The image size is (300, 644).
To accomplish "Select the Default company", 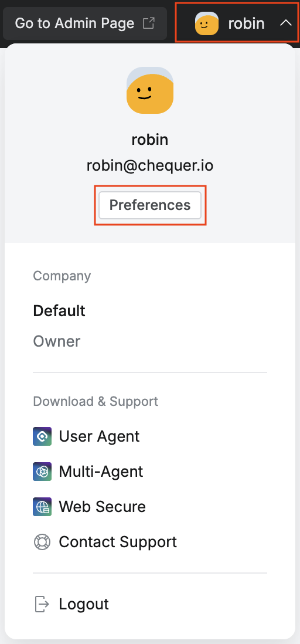I will (59, 311).
